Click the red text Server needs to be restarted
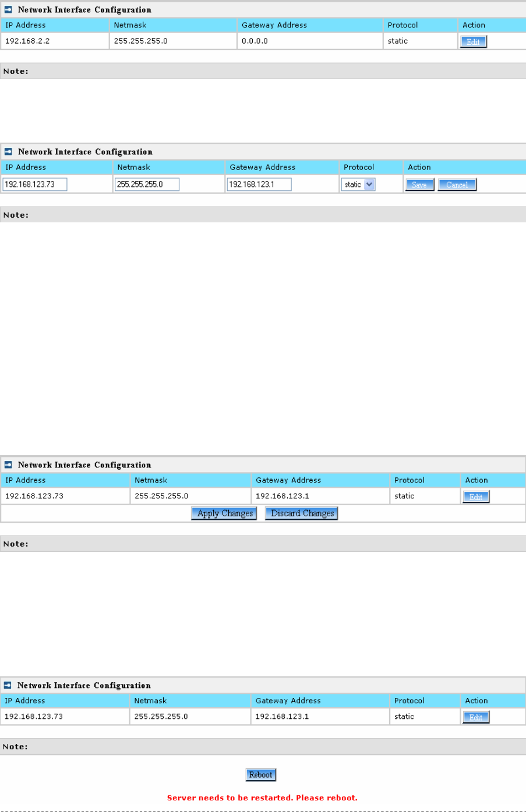The image size is (526, 812). coord(262,798)
